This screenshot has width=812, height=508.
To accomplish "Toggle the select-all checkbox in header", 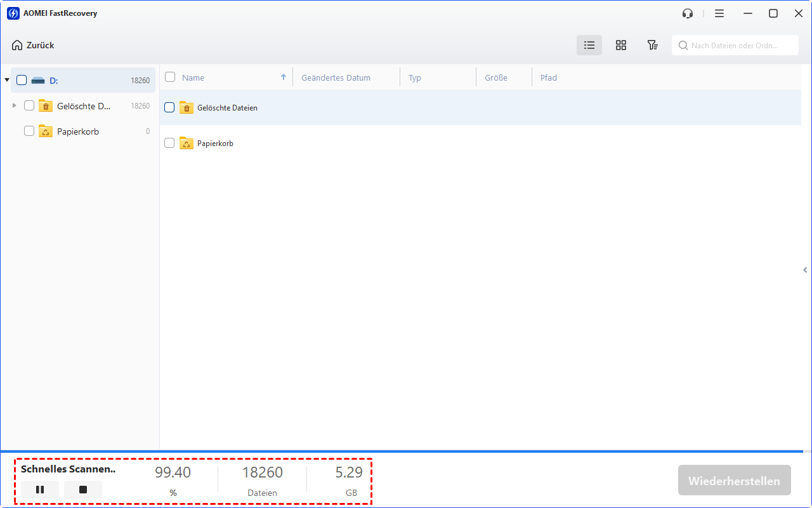I will click(170, 77).
